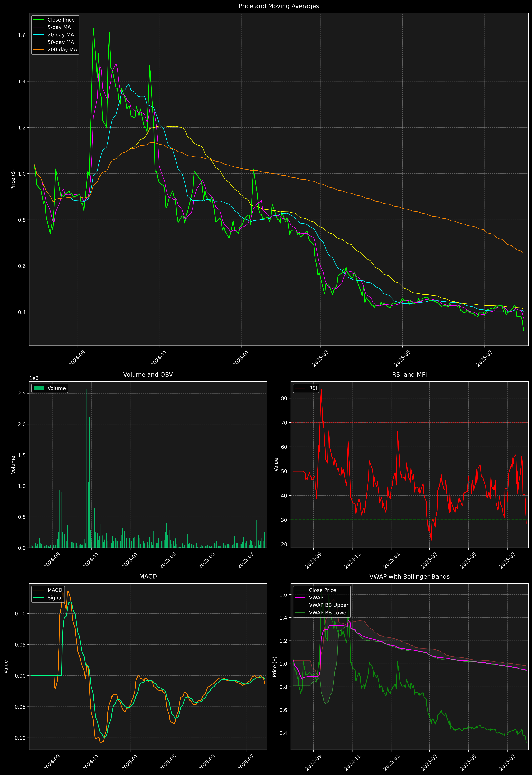
Task: Click the 'Price ($)' axis label of the VWAP chart
Action: pos(275,667)
